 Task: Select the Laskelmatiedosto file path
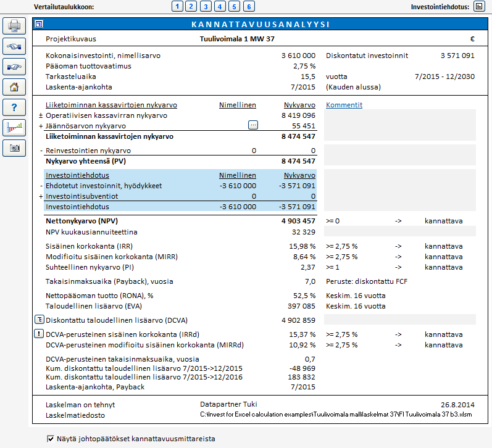pos(336,415)
